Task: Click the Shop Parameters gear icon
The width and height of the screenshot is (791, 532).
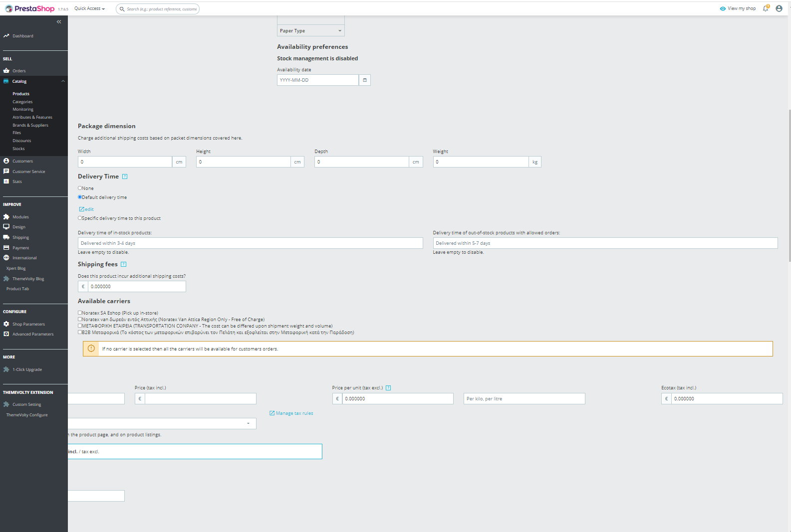Action: pyautogui.click(x=6, y=324)
